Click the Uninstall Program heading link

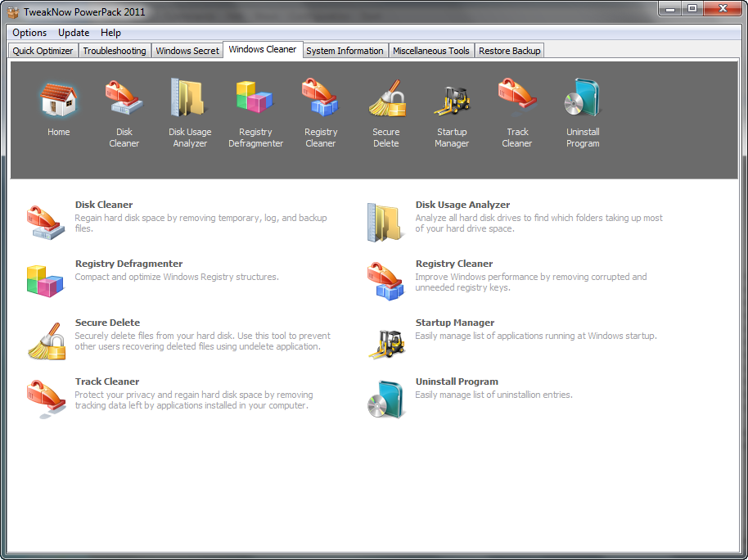tap(457, 382)
